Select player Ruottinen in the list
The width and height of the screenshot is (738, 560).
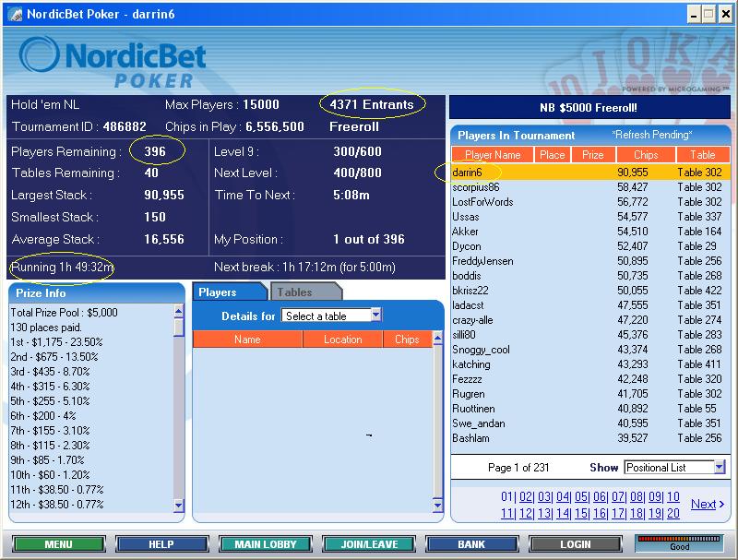click(x=590, y=409)
